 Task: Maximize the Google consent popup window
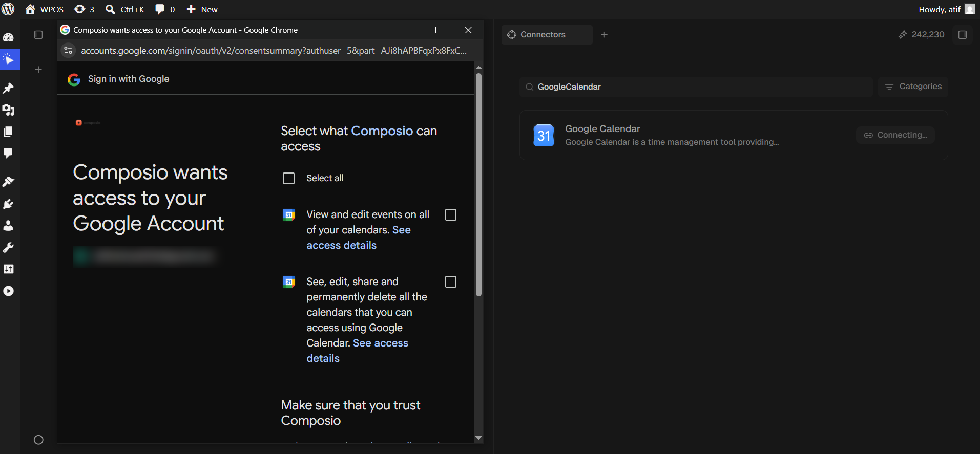pyautogui.click(x=439, y=30)
